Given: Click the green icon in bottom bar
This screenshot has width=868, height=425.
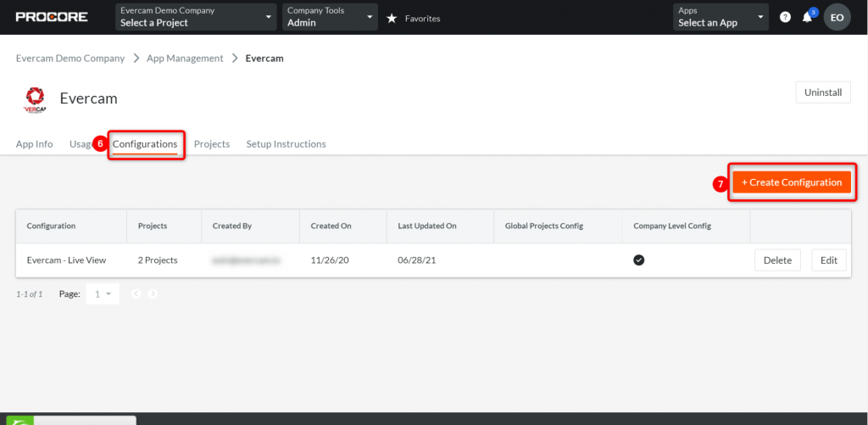Looking at the screenshot, I should [x=20, y=421].
